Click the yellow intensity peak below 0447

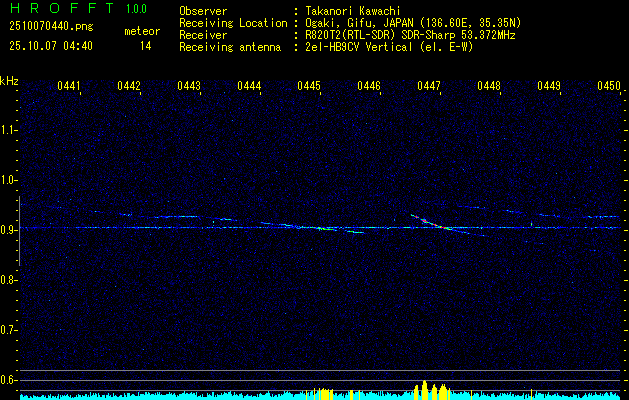click(x=427, y=390)
